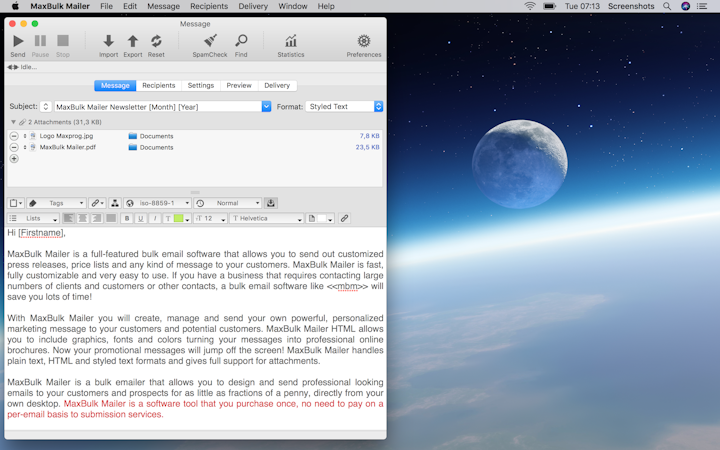Open the font size 12 dropdown

(210, 219)
